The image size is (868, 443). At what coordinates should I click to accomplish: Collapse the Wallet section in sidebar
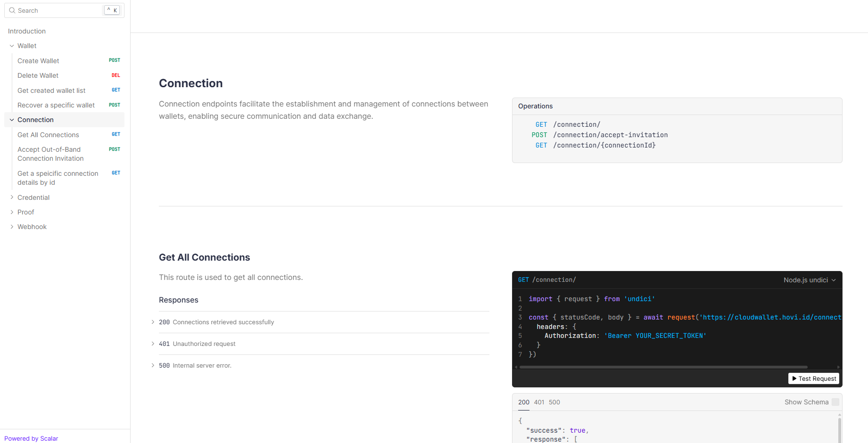[12, 46]
